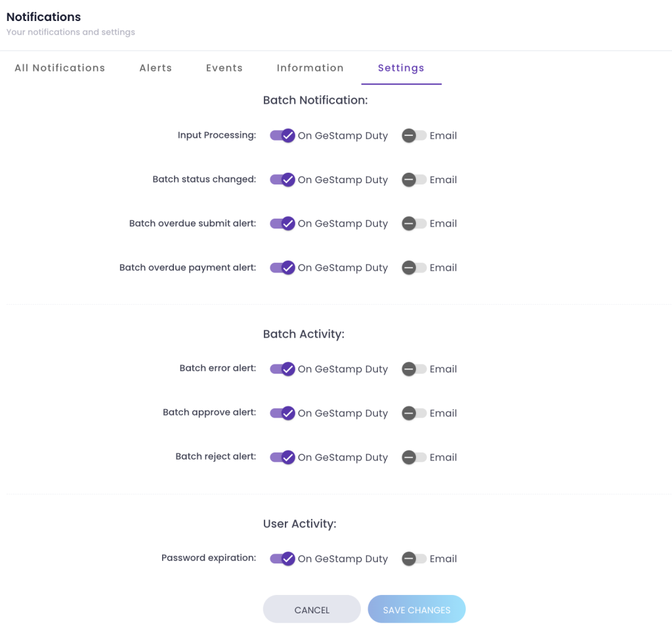The height and width of the screenshot is (633, 672).
Task: Disable Password expiration GeStamp Duty notifications
Action: tap(282, 558)
